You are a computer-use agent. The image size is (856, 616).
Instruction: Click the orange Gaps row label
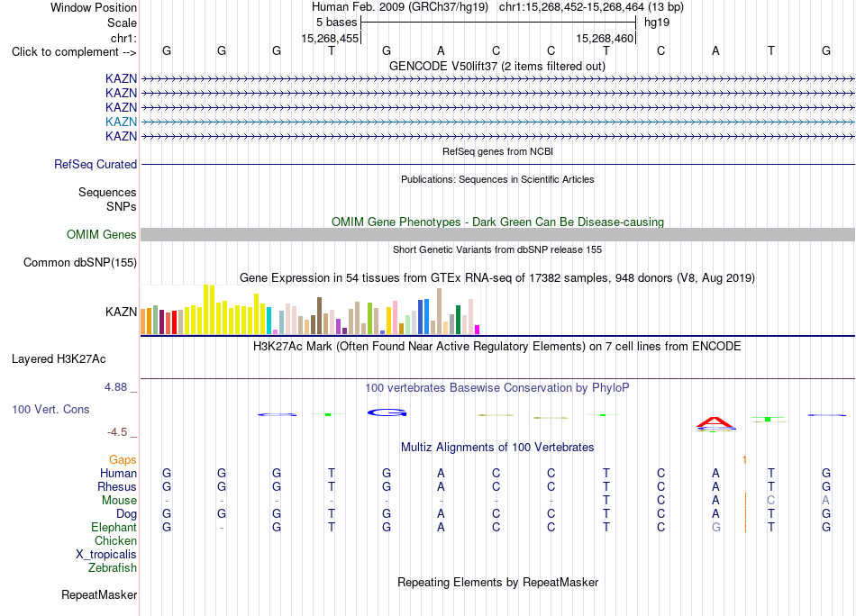pyautogui.click(x=123, y=460)
